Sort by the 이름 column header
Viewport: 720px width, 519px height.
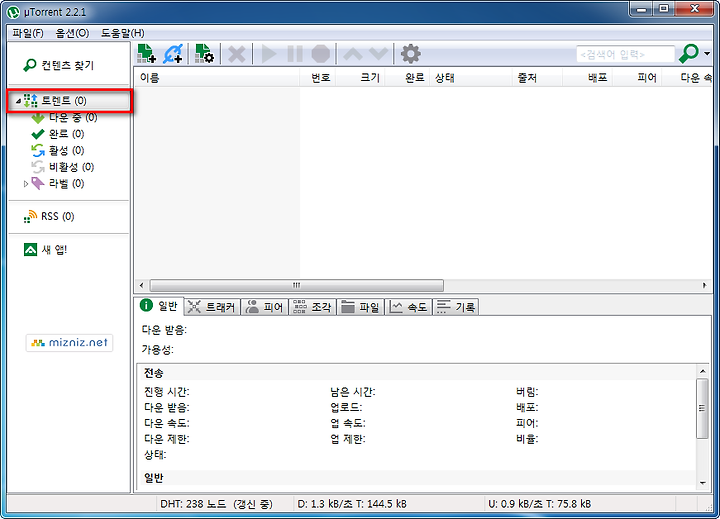coord(216,78)
